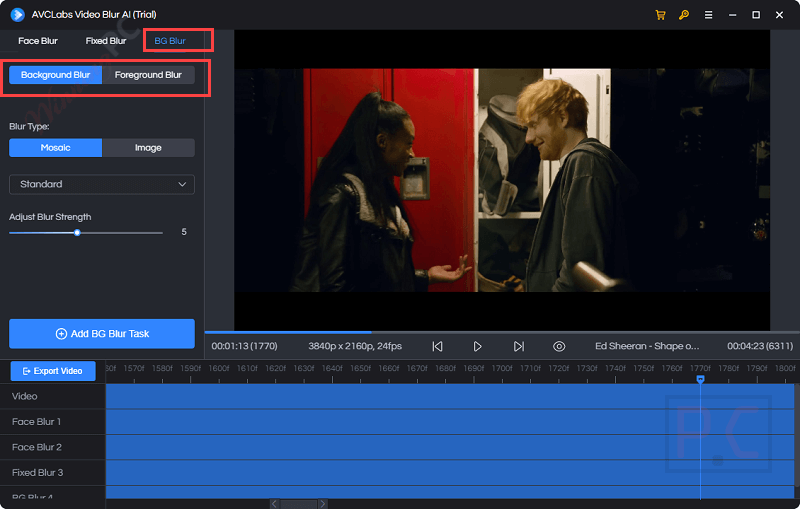Click the Ed Sheeran file name

pyautogui.click(x=647, y=346)
